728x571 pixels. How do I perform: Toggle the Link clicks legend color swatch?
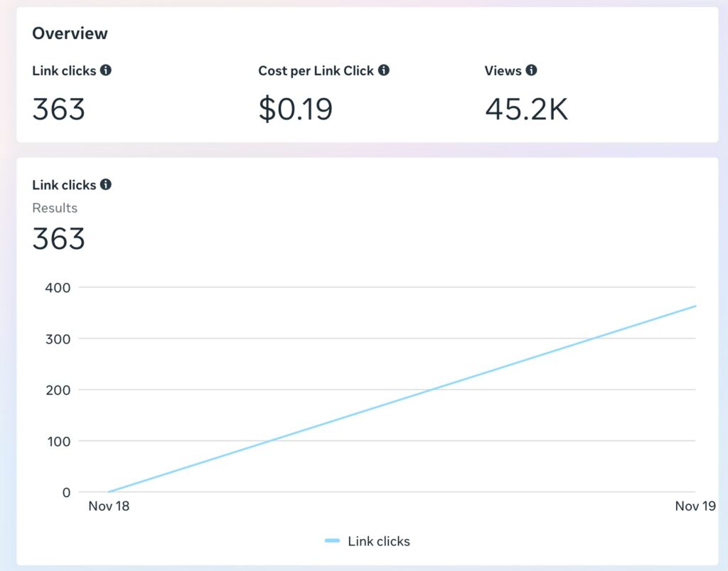[332, 541]
